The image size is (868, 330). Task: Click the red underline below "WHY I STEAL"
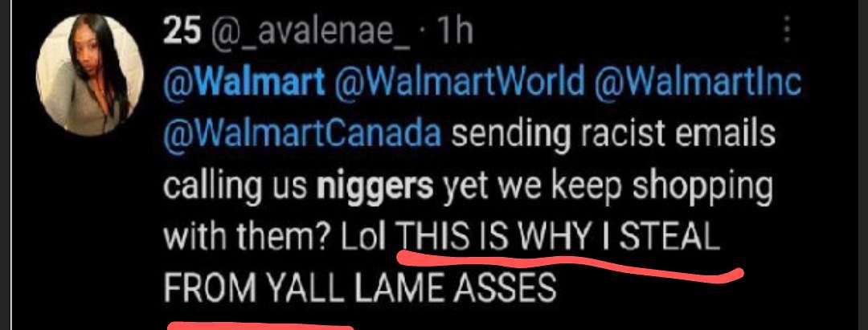click(x=570, y=265)
